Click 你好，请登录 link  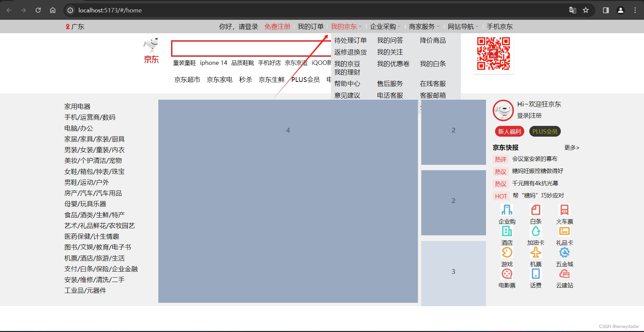(238, 27)
